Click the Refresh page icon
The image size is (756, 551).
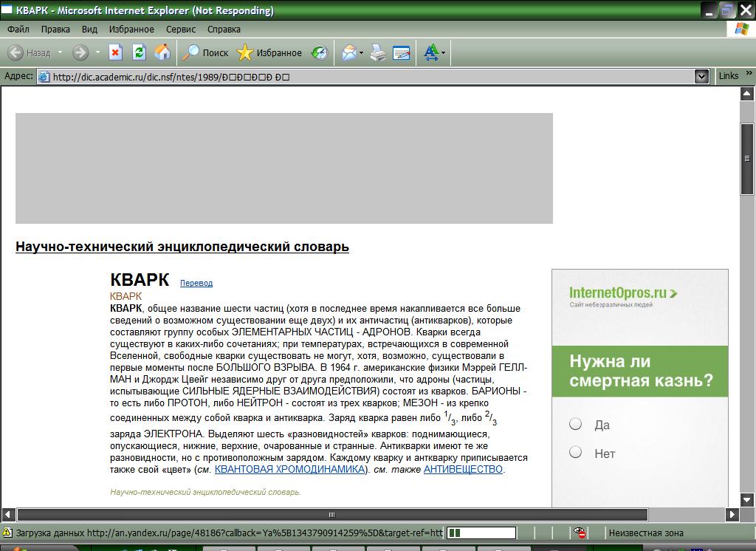tap(139, 52)
